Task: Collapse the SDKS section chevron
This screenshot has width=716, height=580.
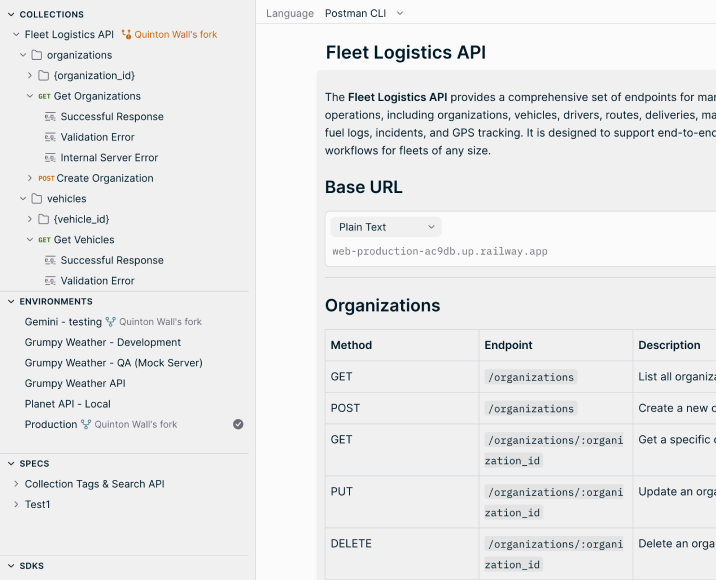Action: point(11,566)
